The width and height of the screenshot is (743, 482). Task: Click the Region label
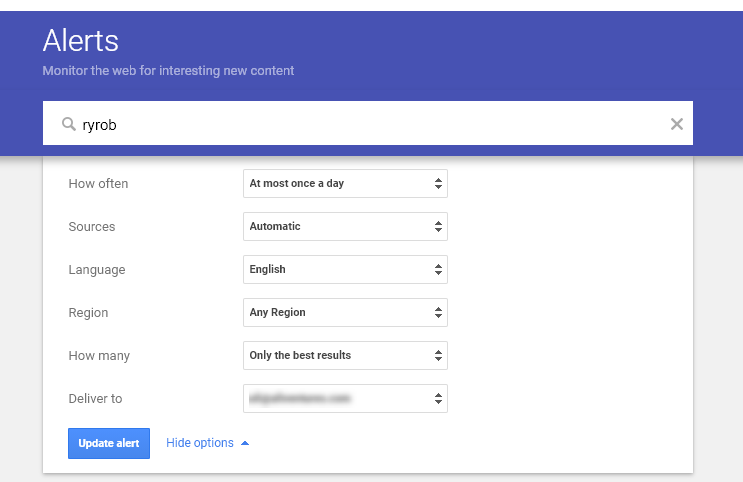(88, 313)
